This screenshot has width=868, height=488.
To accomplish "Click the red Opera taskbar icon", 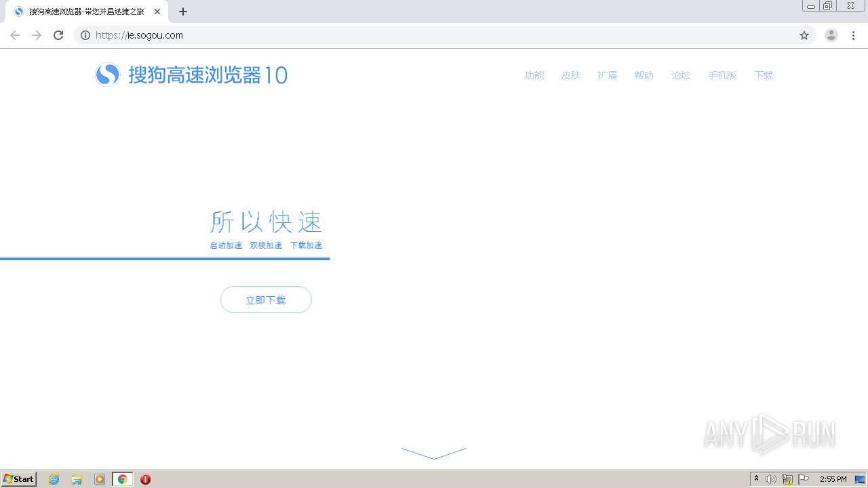I will pyautogui.click(x=145, y=479).
